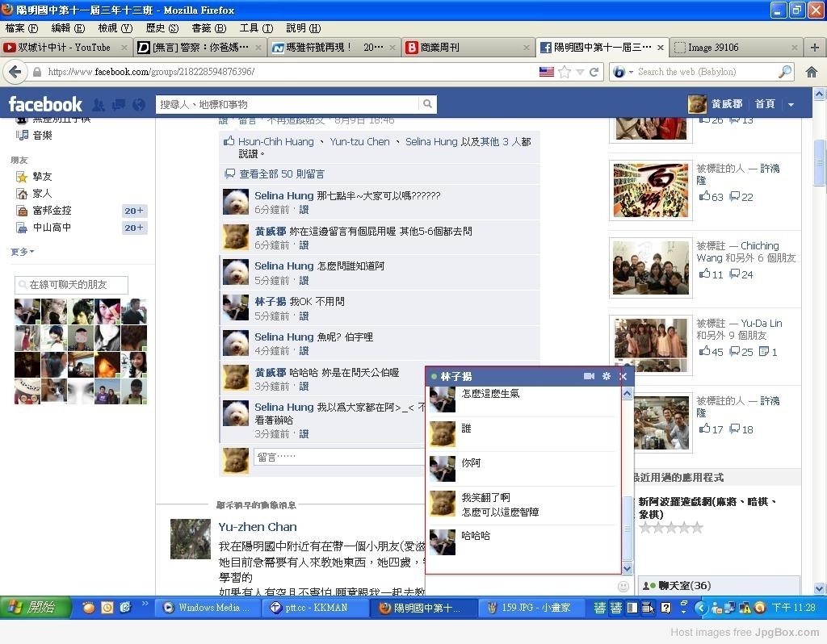View all 50 comments link
This screenshot has height=644, width=827.
coord(282,174)
